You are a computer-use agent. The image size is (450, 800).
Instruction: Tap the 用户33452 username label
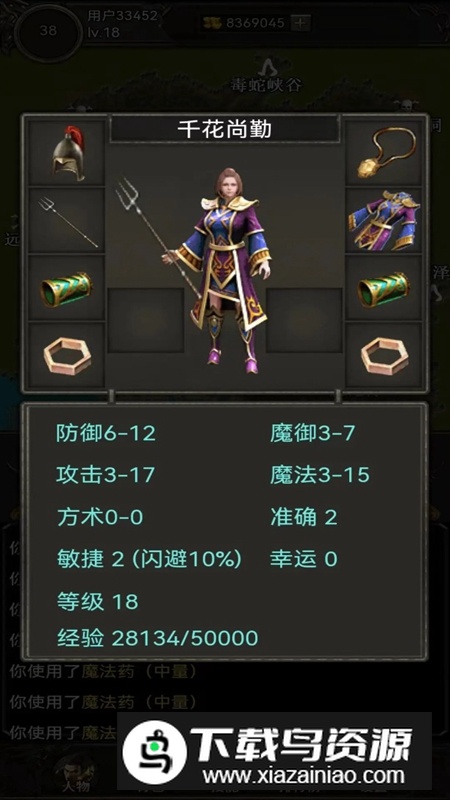tap(122, 15)
